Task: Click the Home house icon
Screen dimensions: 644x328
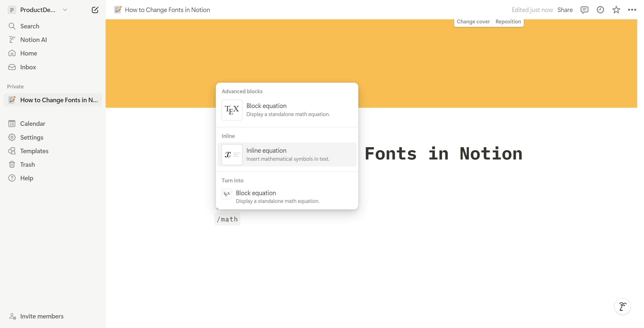Action: (x=12, y=53)
